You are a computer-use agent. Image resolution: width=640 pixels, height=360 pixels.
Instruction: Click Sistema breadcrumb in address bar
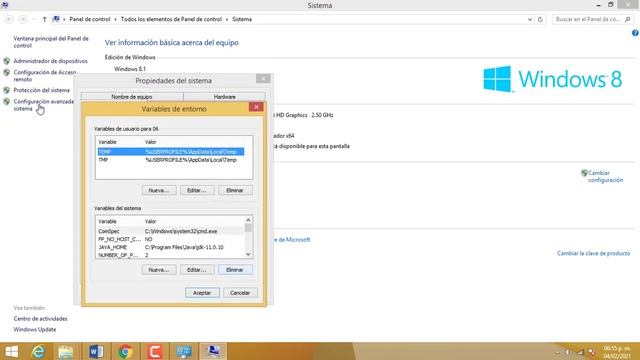(x=242, y=19)
